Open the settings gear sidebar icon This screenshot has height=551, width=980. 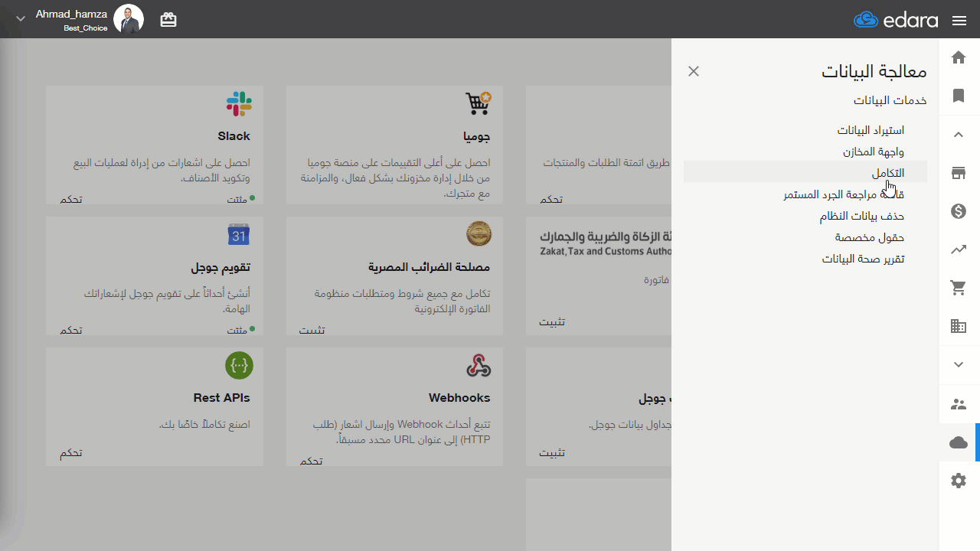coord(959,481)
